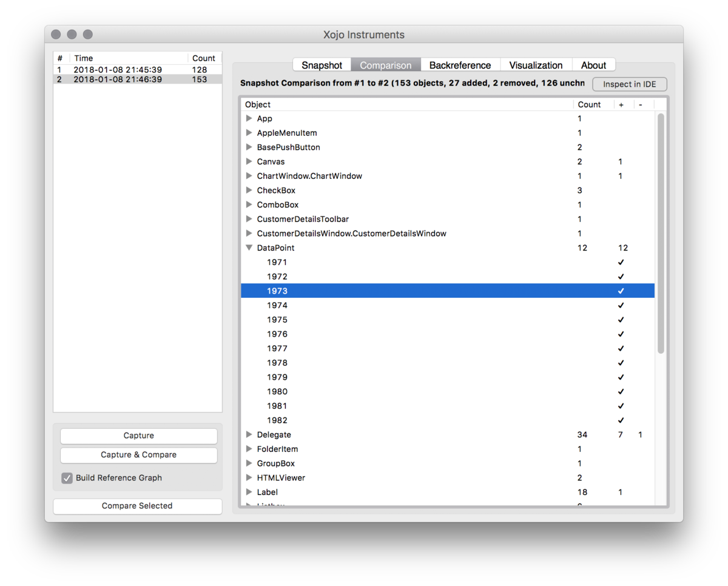This screenshot has width=728, height=586.
Task: Click the HTMLViewer row label
Action: [281, 478]
